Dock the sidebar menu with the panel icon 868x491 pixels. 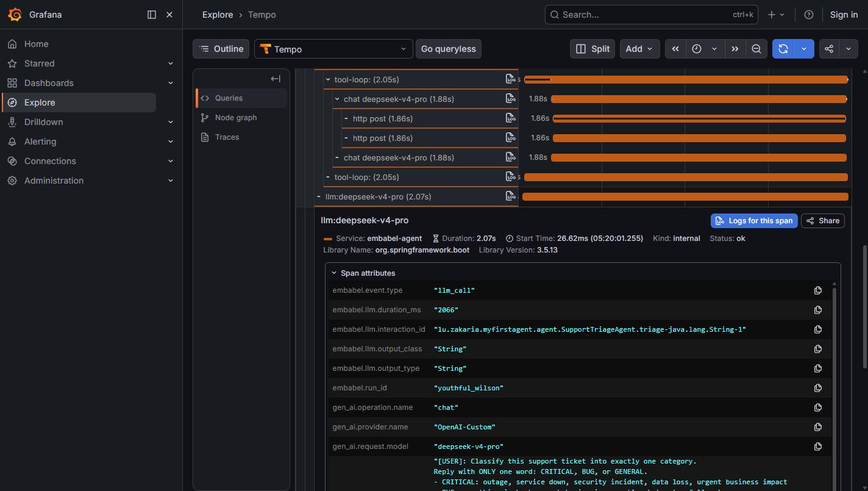(x=152, y=15)
